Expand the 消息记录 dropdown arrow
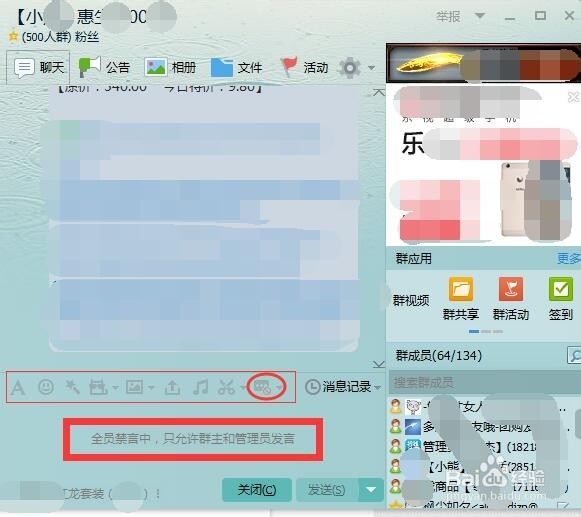This screenshot has width=581, height=517. tap(378, 388)
